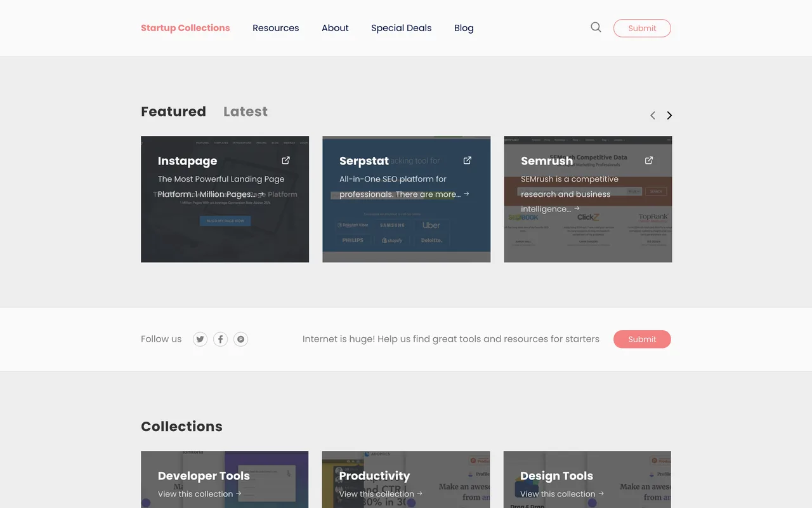The height and width of the screenshot is (508, 812).
Task: Open the Semrush card title
Action: [547, 161]
